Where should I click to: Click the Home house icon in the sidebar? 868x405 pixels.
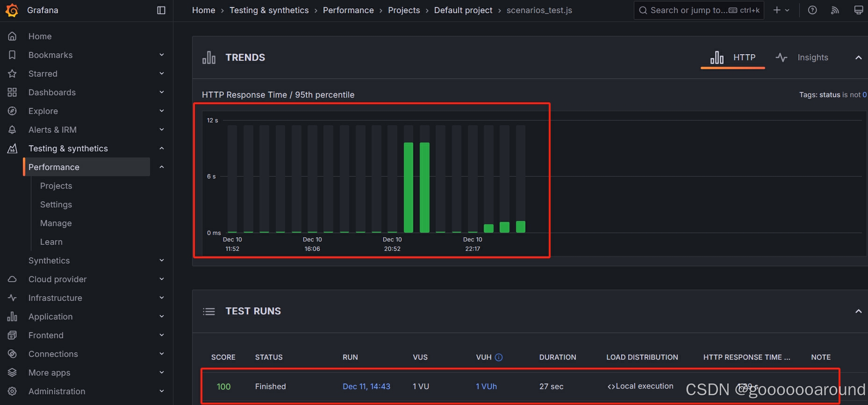click(x=13, y=36)
